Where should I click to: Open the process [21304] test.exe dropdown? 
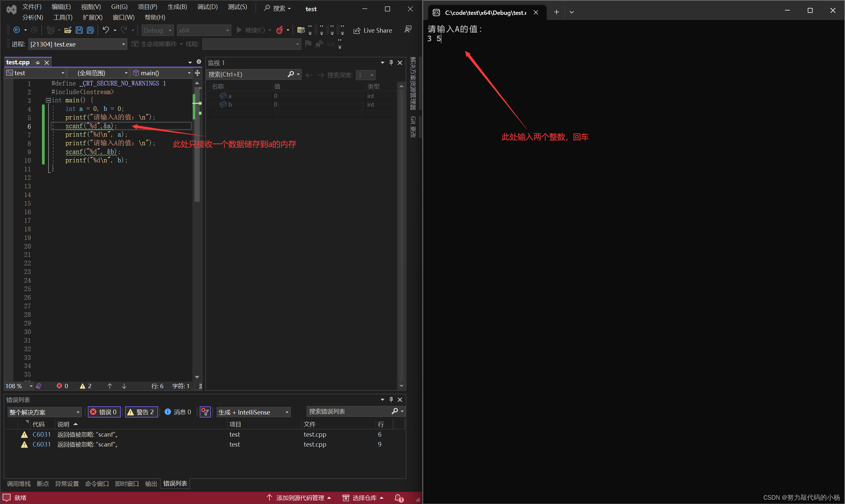[x=78, y=44]
